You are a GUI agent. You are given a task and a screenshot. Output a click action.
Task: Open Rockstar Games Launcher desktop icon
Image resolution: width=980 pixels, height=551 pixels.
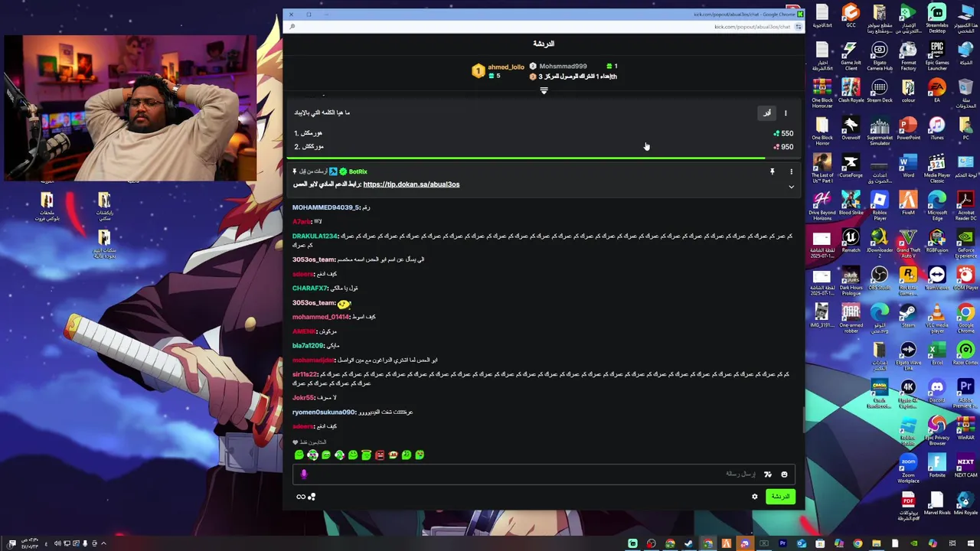[908, 280]
